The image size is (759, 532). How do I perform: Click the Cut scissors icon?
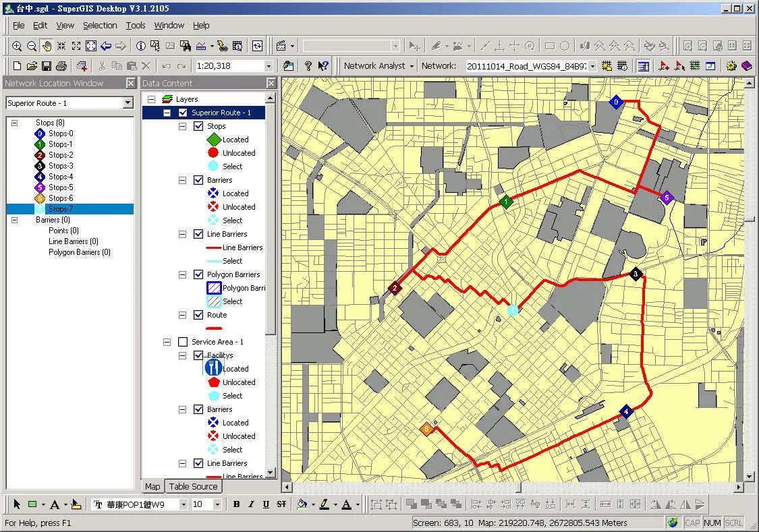102,66
